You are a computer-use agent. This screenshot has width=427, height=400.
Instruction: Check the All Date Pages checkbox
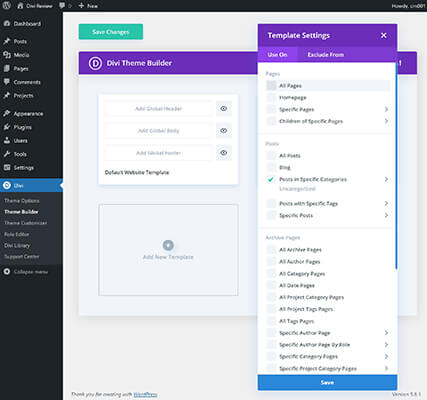point(271,285)
